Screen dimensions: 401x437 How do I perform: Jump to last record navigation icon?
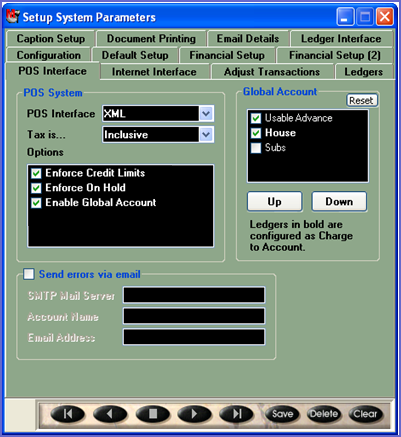[236, 414]
